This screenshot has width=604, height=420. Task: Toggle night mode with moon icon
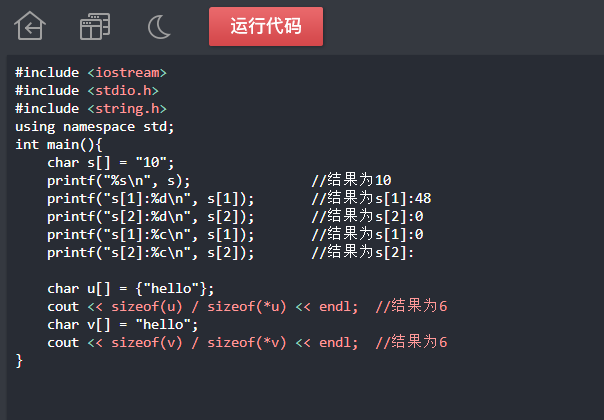pyautogui.click(x=159, y=27)
